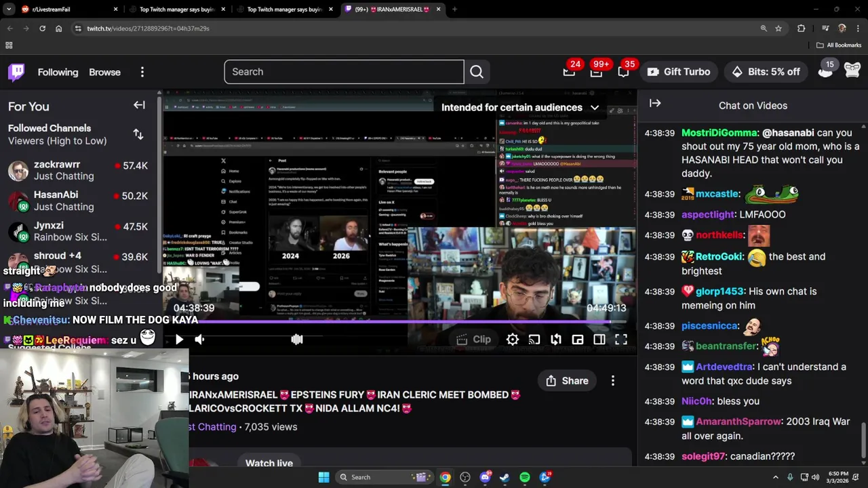Toggle the mini player mode
This screenshot has height=488, width=868.
point(578,340)
